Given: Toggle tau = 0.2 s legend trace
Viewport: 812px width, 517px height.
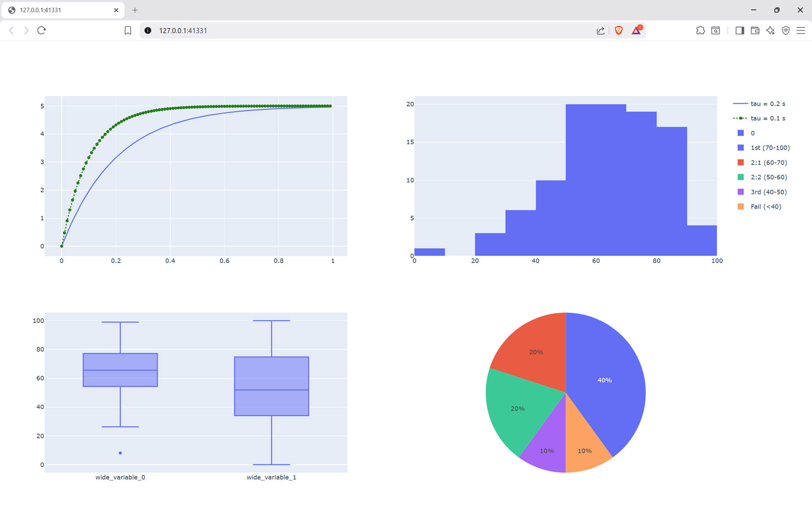Looking at the screenshot, I should pyautogui.click(x=767, y=104).
